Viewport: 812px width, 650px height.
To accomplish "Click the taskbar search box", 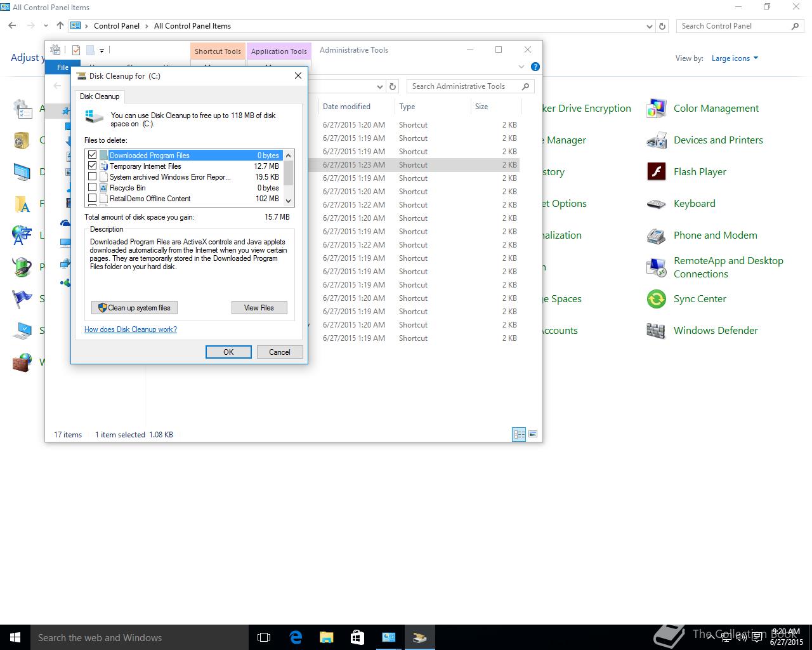I will tap(140, 637).
